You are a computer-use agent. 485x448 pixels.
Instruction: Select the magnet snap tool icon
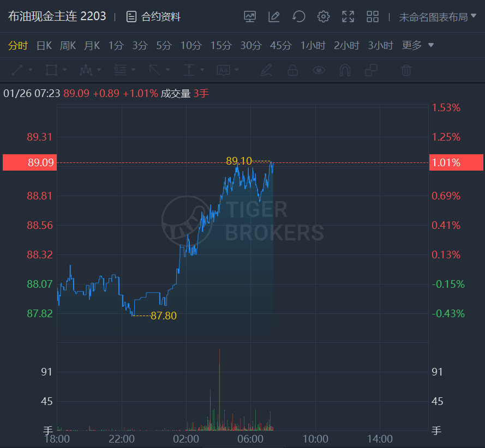[345, 70]
